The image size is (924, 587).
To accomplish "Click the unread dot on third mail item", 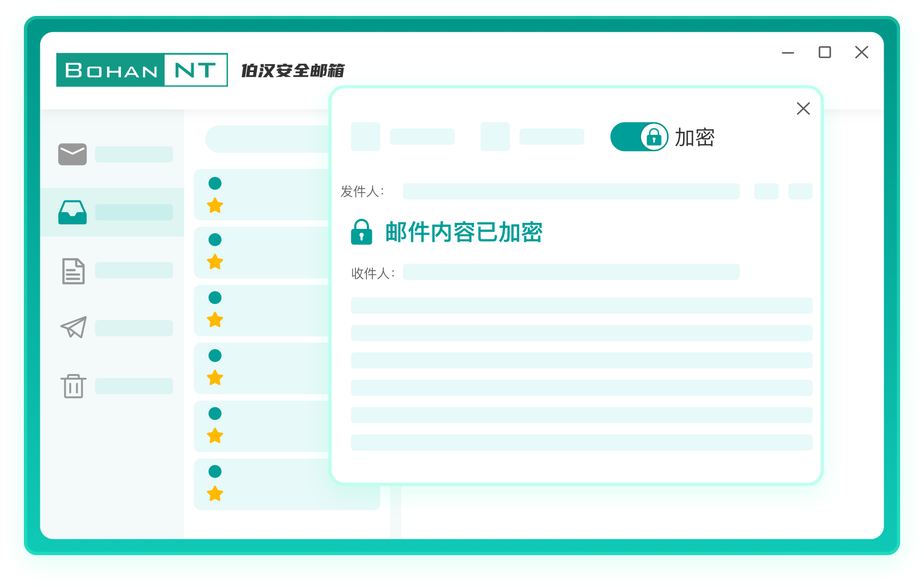I will [x=215, y=297].
